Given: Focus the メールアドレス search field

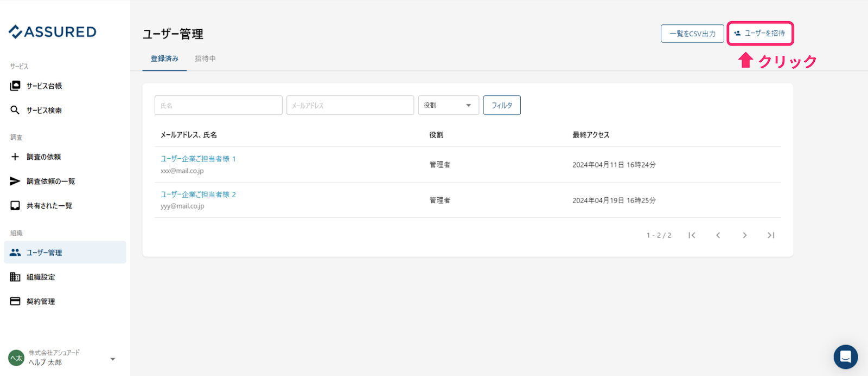Looking at the screenshot, I should [350, 105].
